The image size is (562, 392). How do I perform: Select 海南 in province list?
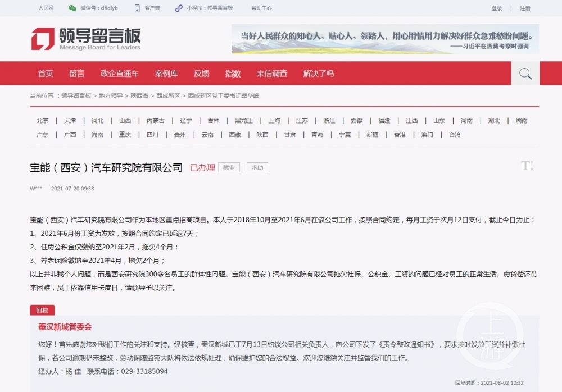coord(97,135)
